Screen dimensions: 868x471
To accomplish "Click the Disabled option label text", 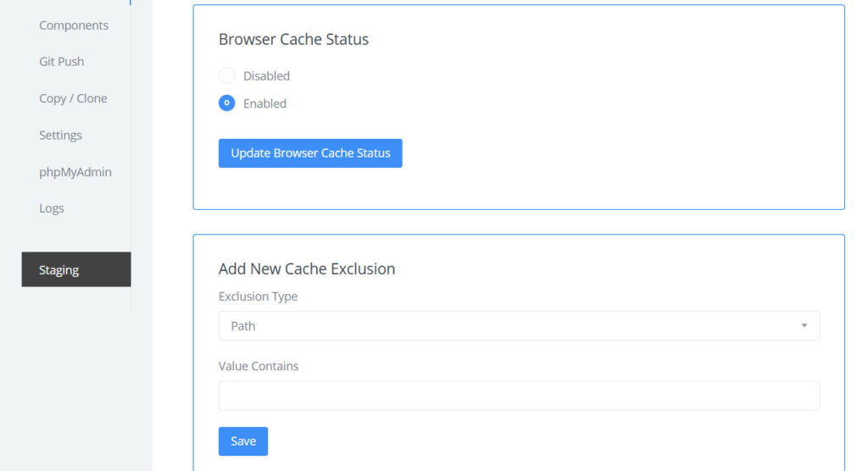I will (x=266, y=76).
